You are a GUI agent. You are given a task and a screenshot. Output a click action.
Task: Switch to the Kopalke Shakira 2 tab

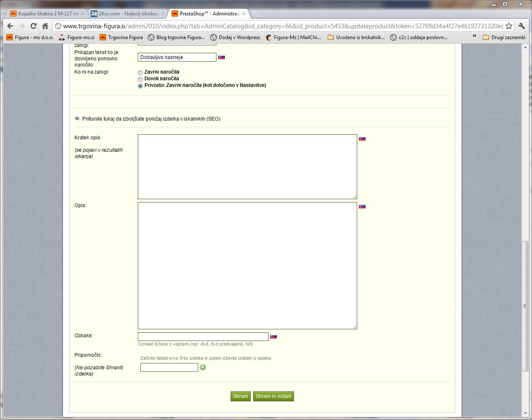45,14
